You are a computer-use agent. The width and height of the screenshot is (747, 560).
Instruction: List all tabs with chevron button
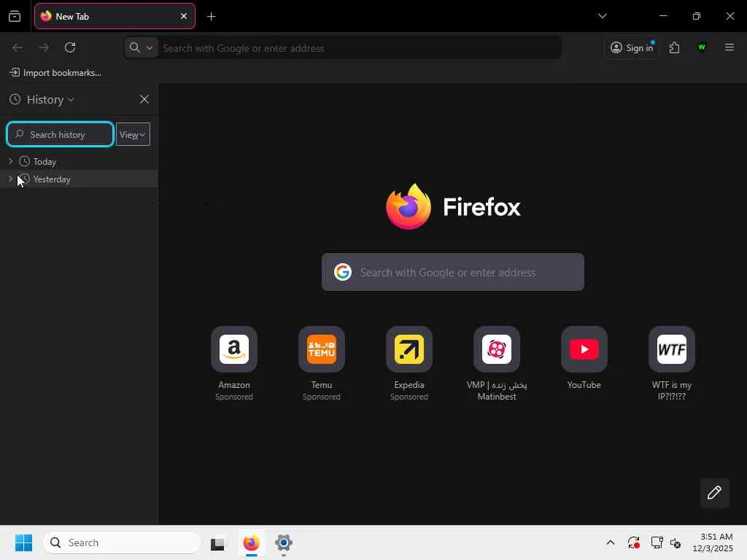[602, 16]
